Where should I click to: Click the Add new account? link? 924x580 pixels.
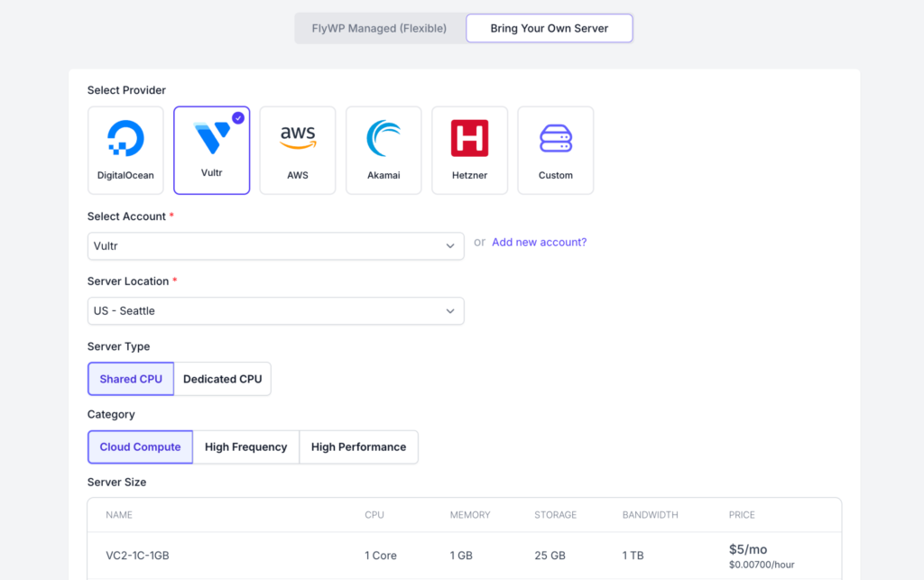[x=540, y=242]
